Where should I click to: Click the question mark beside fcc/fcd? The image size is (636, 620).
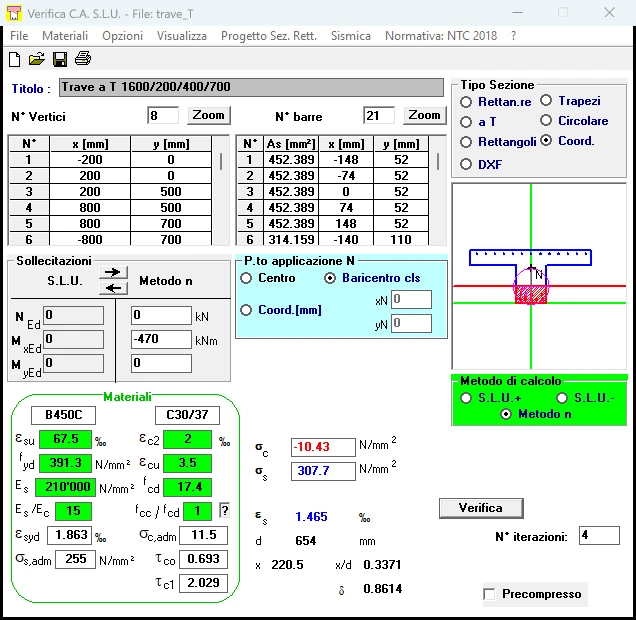[224, 510]
